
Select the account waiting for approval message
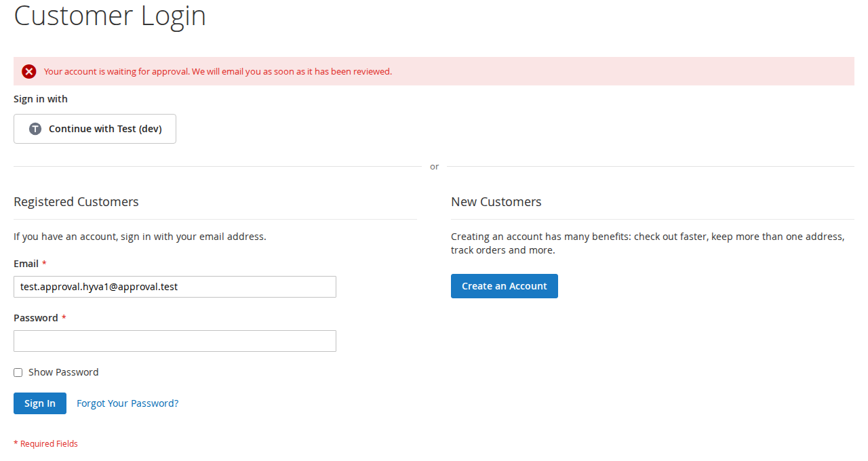(x=218, y=72)
